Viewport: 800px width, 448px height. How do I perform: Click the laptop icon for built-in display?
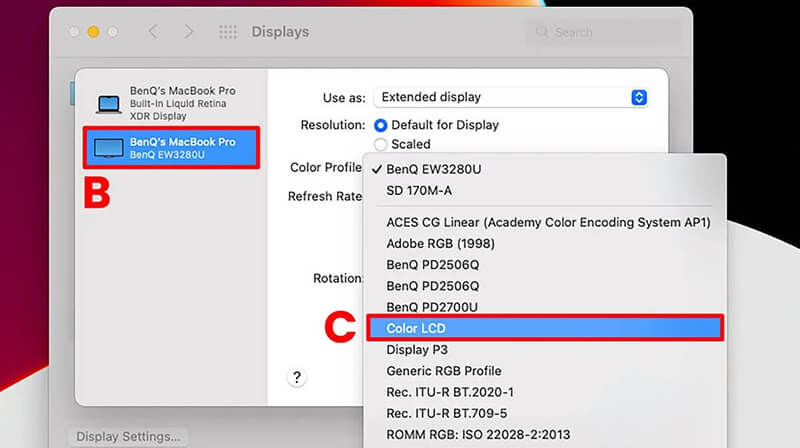point(109,104)
